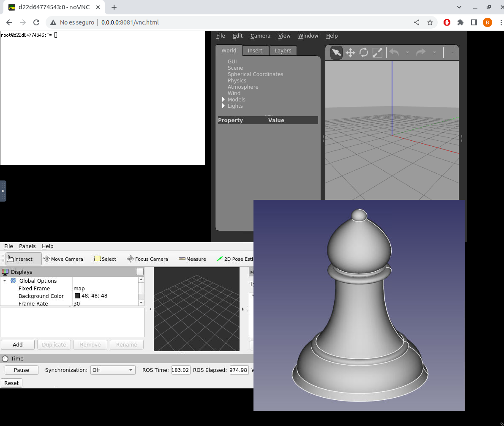Collapse the Global Options tree item

(5, 281)
